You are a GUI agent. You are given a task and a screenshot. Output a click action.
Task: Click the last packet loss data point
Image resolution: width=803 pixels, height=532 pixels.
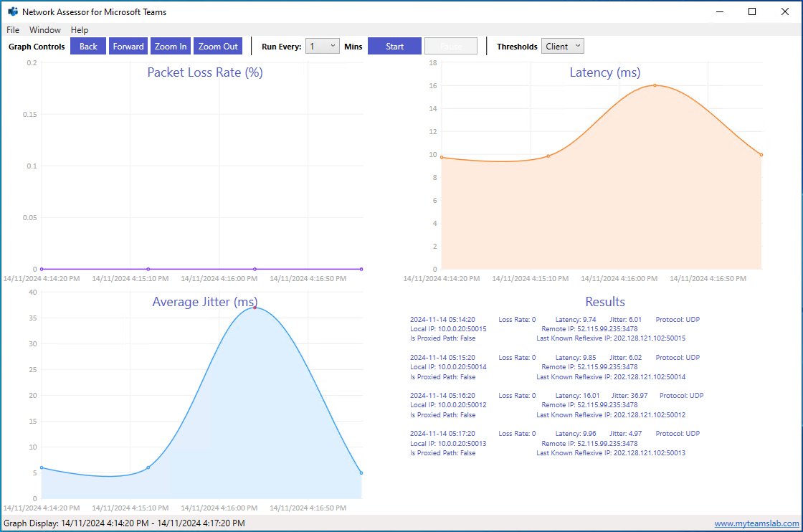(x=361, y=269)
